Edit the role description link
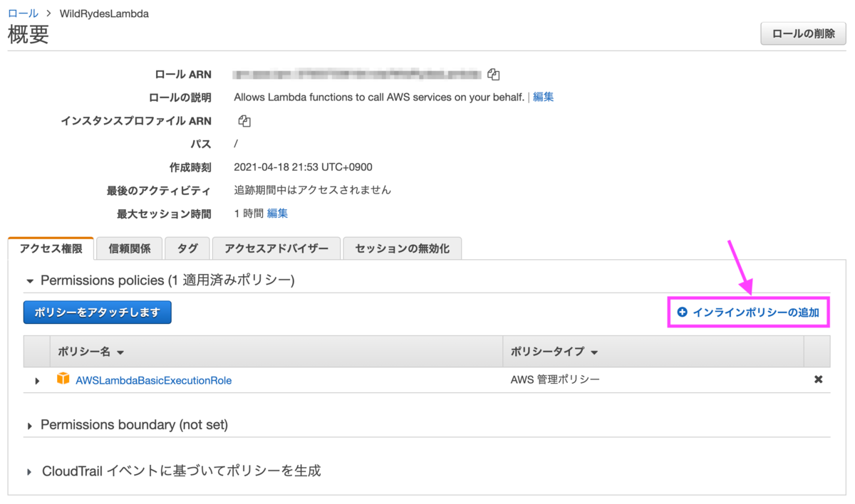Viewport: 855px width, 504px height. coord(543,97)
